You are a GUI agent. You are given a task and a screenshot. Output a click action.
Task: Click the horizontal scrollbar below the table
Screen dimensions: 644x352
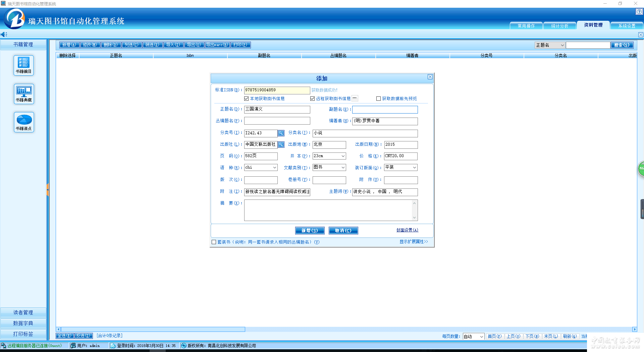coord(153,329)
